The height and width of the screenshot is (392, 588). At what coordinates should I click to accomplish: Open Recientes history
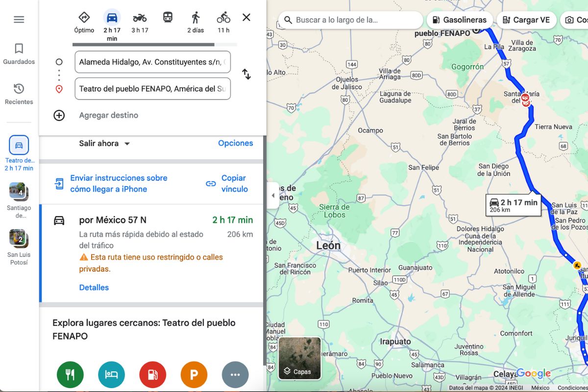19,94
